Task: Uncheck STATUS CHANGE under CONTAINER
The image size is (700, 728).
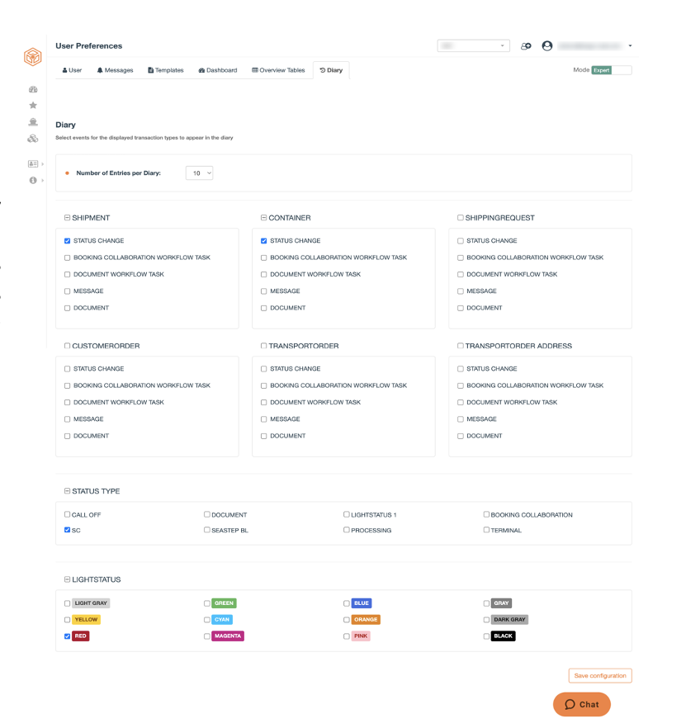Action: tap(263, 241)
